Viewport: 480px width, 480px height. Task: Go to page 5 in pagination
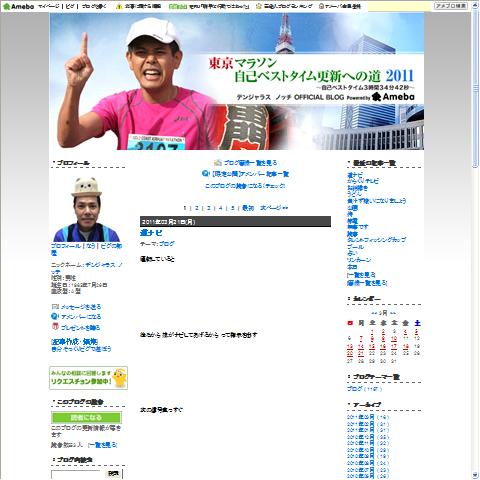click(233, 208)
